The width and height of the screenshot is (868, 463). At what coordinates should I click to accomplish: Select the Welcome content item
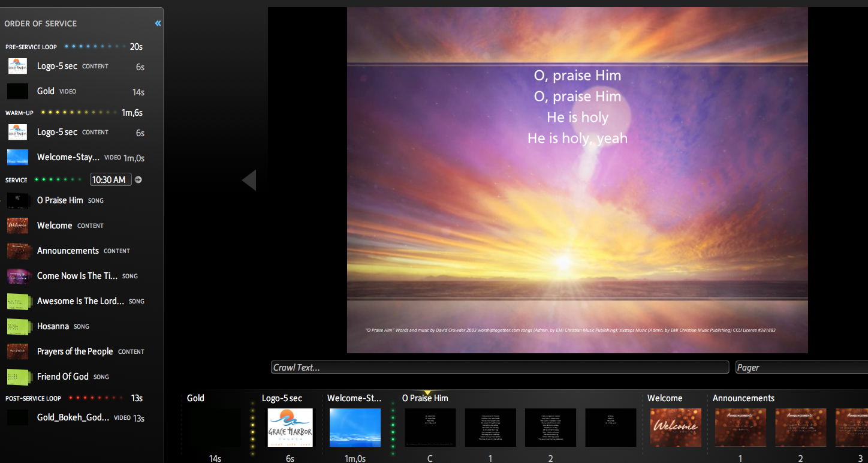[76, 226]
